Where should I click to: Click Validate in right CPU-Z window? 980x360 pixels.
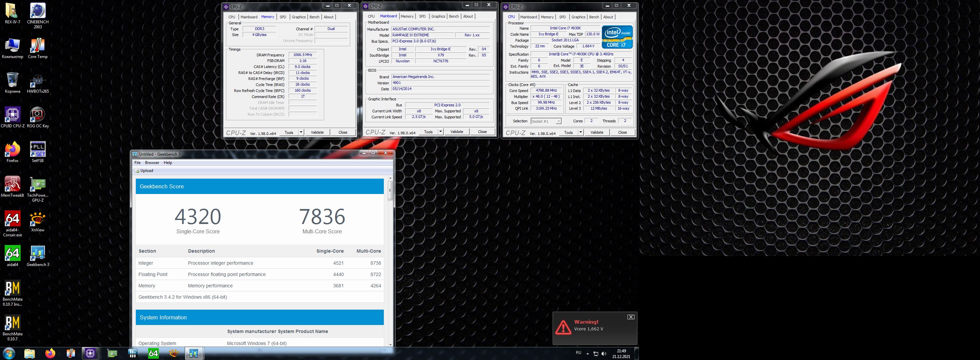[597, 132]
